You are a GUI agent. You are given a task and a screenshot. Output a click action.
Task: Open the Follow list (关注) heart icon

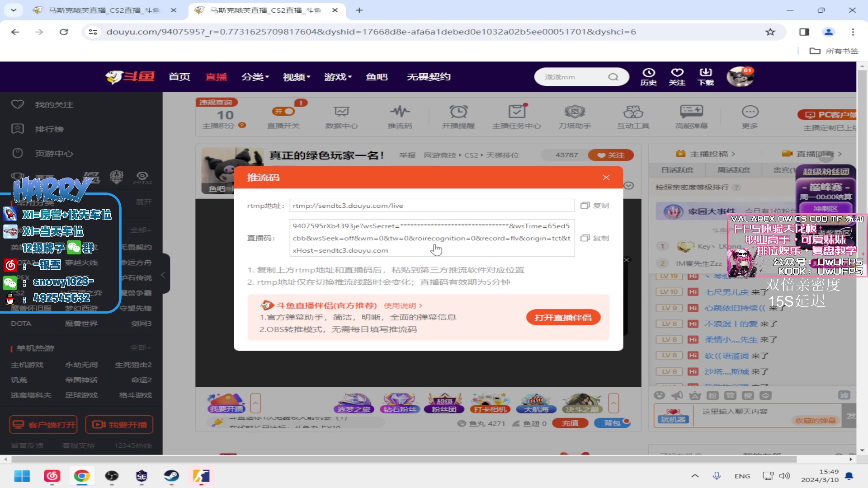677,77
